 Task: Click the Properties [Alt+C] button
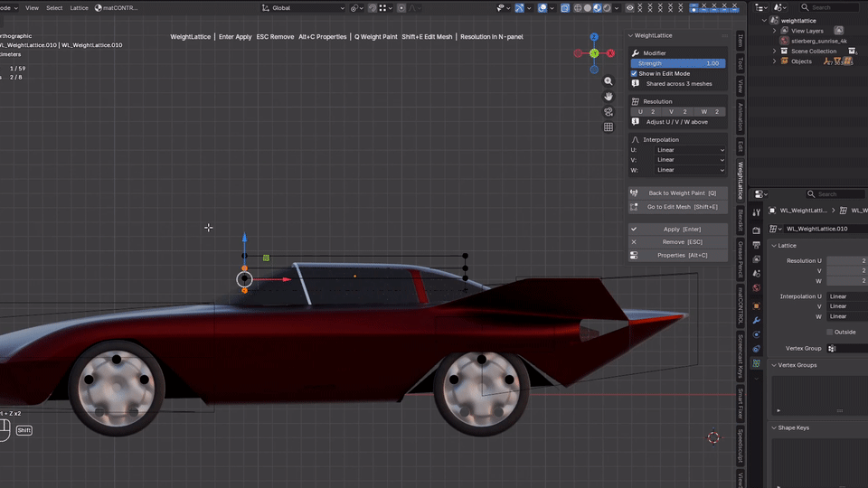tap(677, 255)
